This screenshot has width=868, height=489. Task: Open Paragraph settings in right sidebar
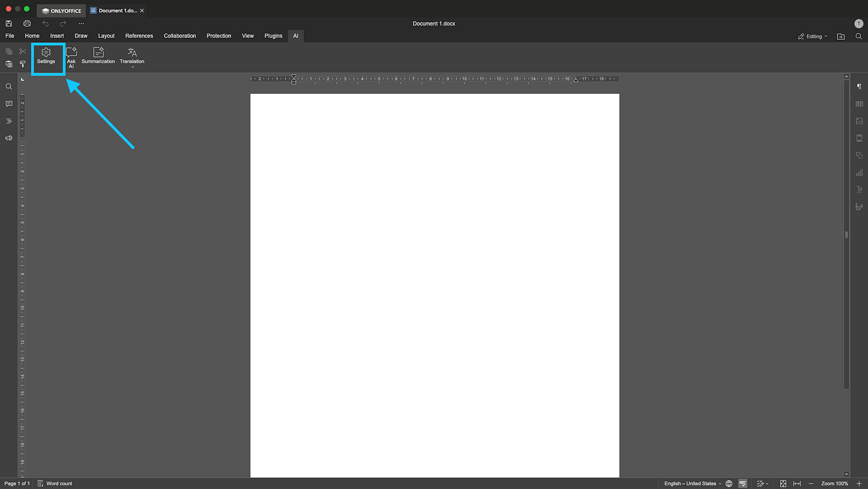pos(859,87)
